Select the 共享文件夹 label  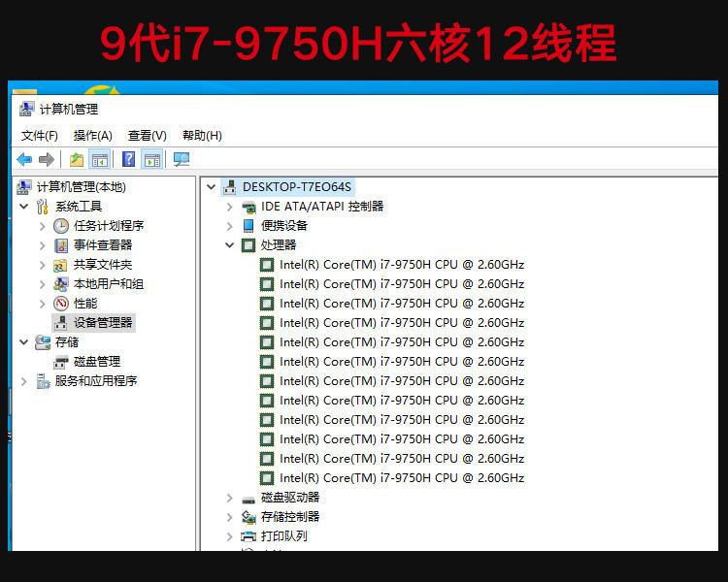click(103, 265)
